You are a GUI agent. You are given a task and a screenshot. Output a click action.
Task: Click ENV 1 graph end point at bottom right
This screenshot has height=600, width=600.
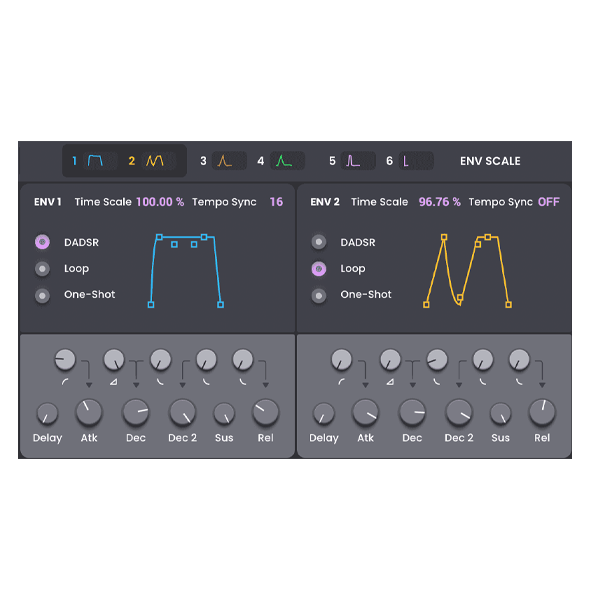click(x=220, y=305)
